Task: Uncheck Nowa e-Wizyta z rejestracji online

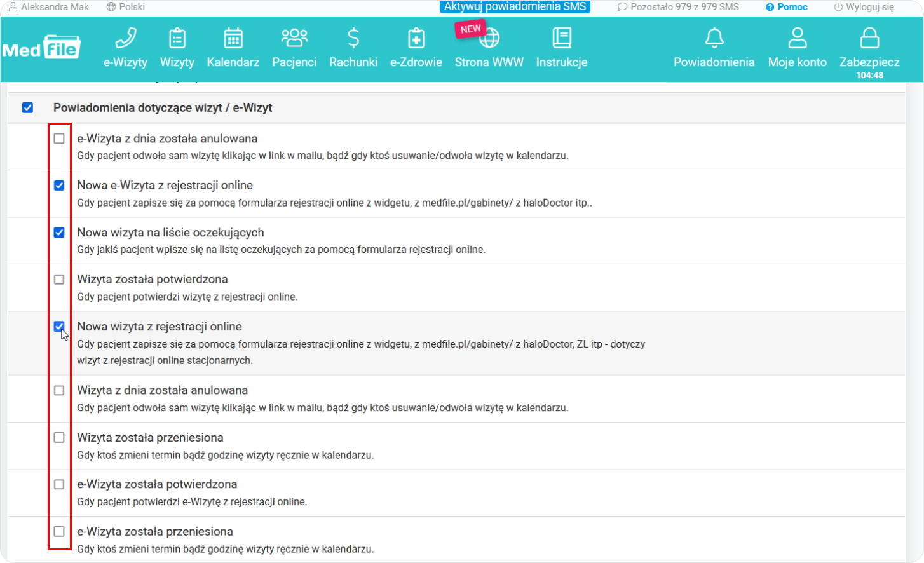Action: tap(59, 186)
